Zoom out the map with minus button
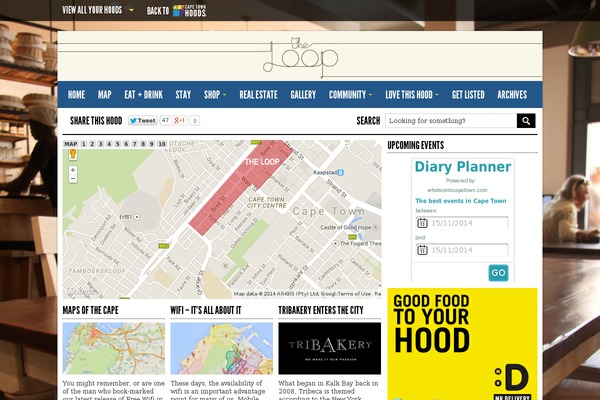The width and height of the screenshot is (600, 400). click(73, 179)
